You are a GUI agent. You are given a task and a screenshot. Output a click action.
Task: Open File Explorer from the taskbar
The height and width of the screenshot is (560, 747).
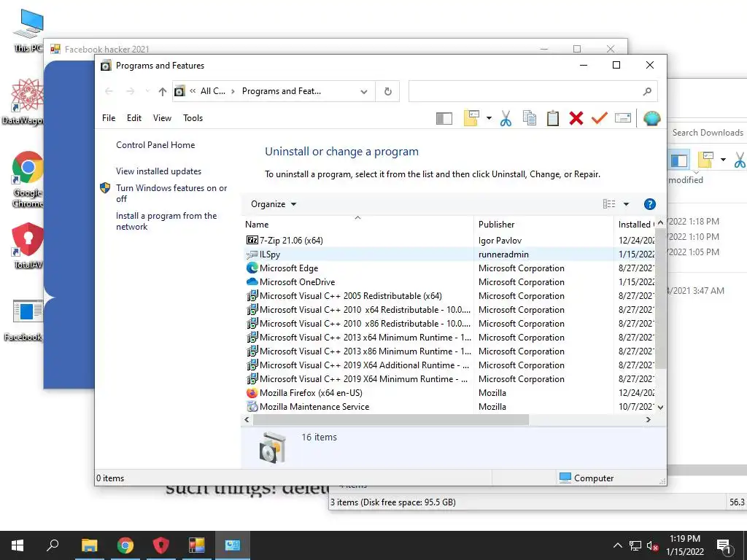(x=89, y=545)
